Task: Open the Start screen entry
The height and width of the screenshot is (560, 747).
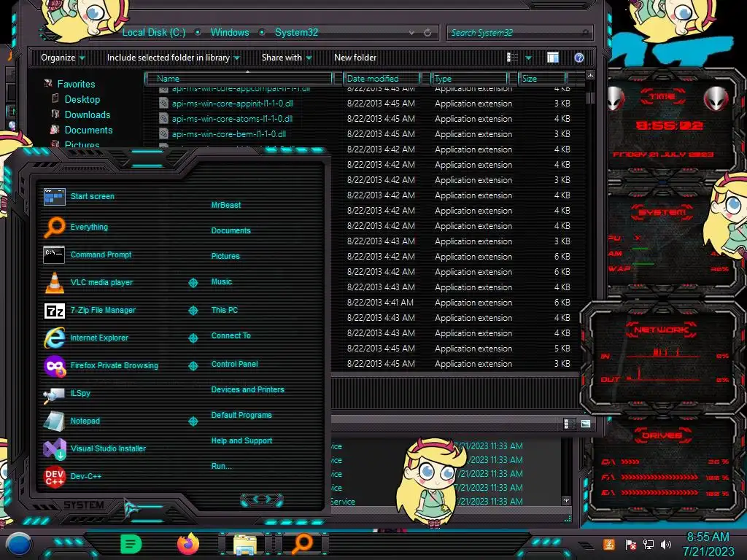Action: point(79,196)
